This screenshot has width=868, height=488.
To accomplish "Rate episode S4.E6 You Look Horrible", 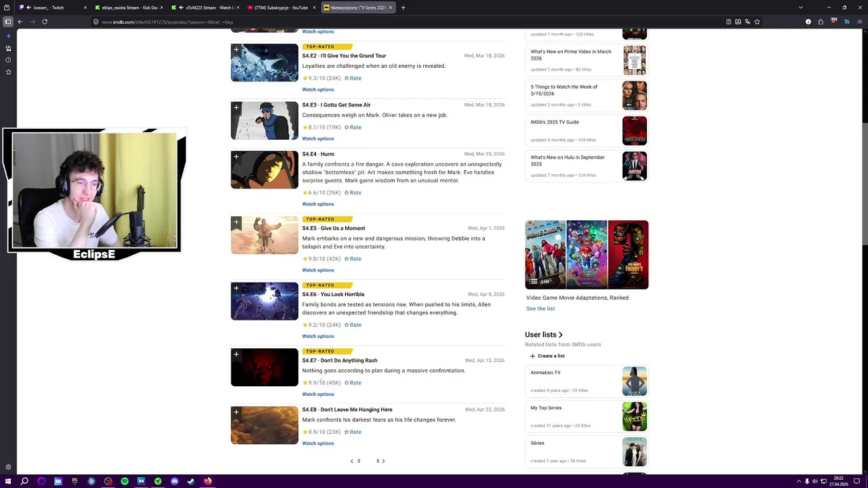I will click(353, 325).
